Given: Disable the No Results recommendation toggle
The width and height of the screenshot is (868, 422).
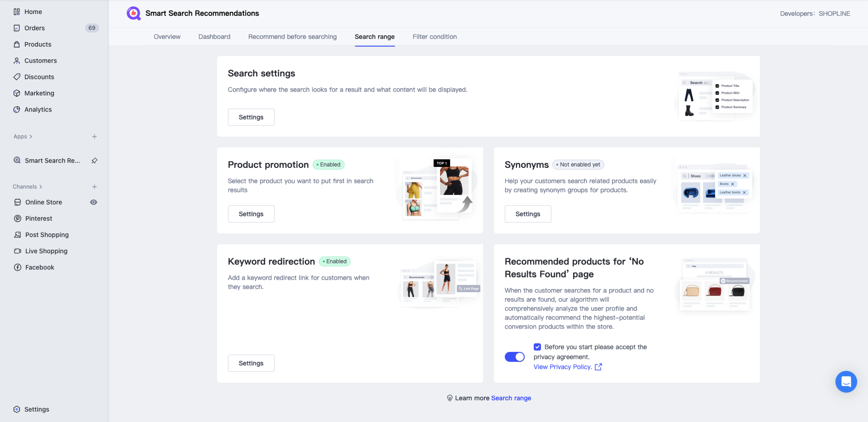Looking at the screenshot, I should (514, 357).
